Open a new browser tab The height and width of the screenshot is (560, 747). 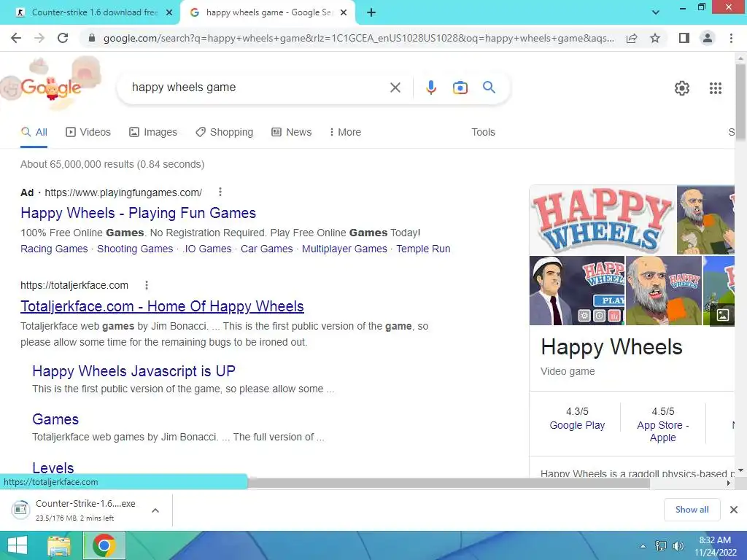[371, 12]
